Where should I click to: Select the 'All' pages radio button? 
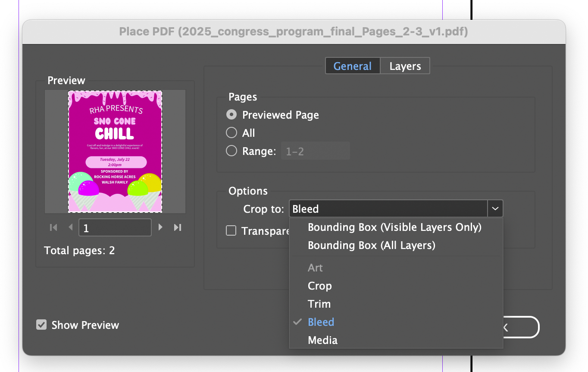pyautogui.click(x=231, y=132)
